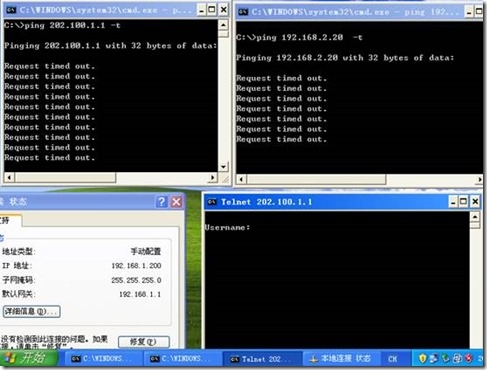Click the CH language indicator on taskbar

click(392, 359)
